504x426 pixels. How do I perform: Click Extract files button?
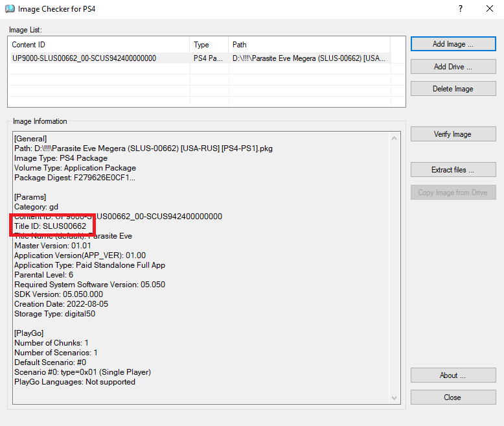pos(453,170)
